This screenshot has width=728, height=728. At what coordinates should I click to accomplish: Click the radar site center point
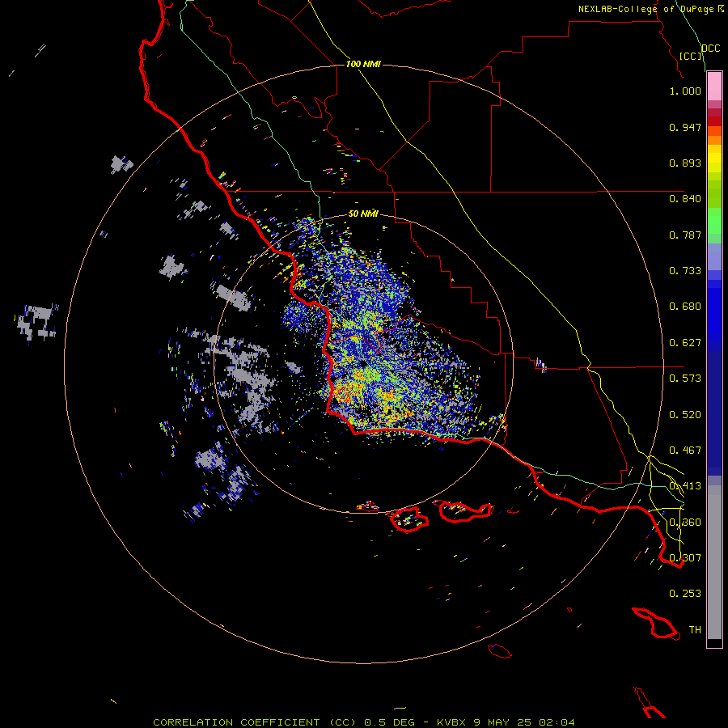point(362,363)
